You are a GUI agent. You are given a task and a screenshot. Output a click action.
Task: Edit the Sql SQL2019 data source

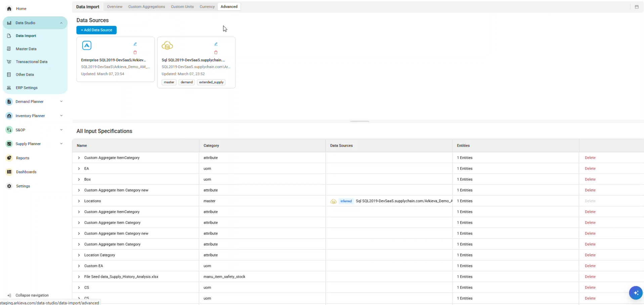(216, 44)
